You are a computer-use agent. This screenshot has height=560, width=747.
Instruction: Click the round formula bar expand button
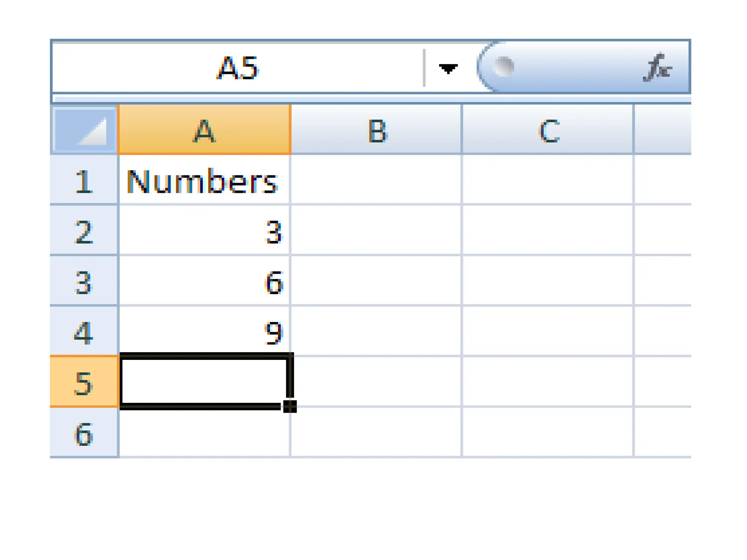(504, 67)
